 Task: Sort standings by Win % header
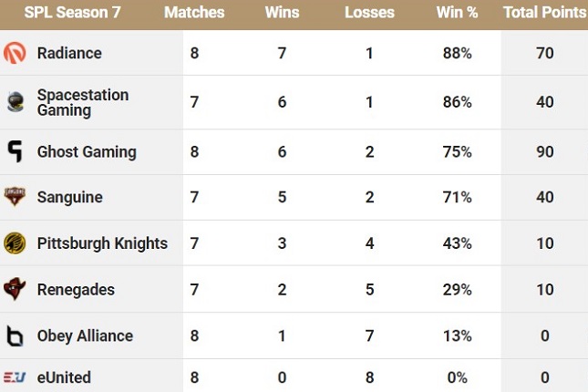457,13
